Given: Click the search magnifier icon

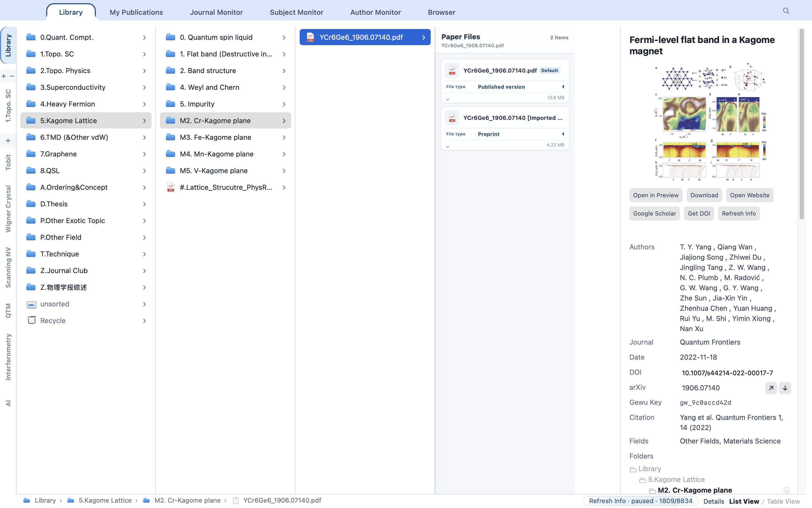Looking at the screenshot, I should tap(786, 11).
